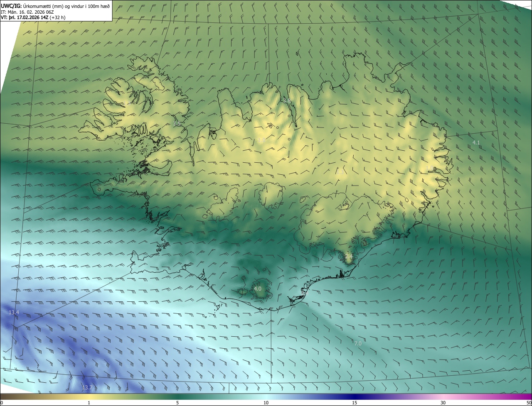Click the 3.5 value label
Viewport: 532px width, 406px height.
tap(177, 124)
